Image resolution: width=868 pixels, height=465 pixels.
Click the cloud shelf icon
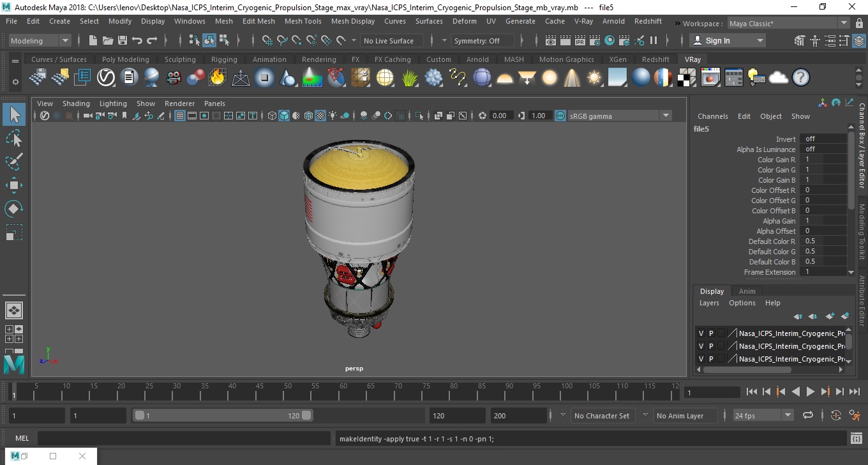coord(778,78)
